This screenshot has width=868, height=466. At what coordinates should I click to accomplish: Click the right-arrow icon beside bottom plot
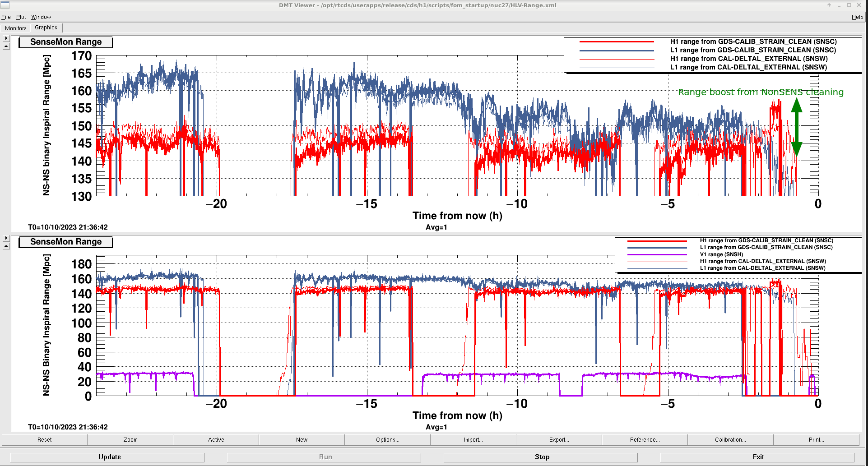click(6, 238)
